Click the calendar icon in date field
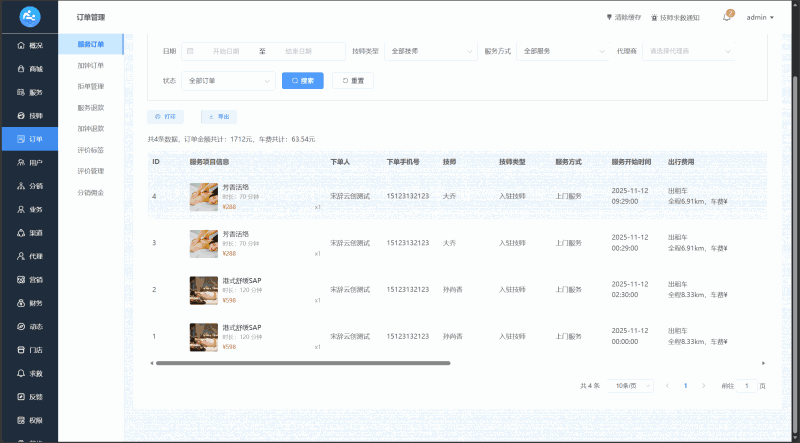 pos(190,51)
